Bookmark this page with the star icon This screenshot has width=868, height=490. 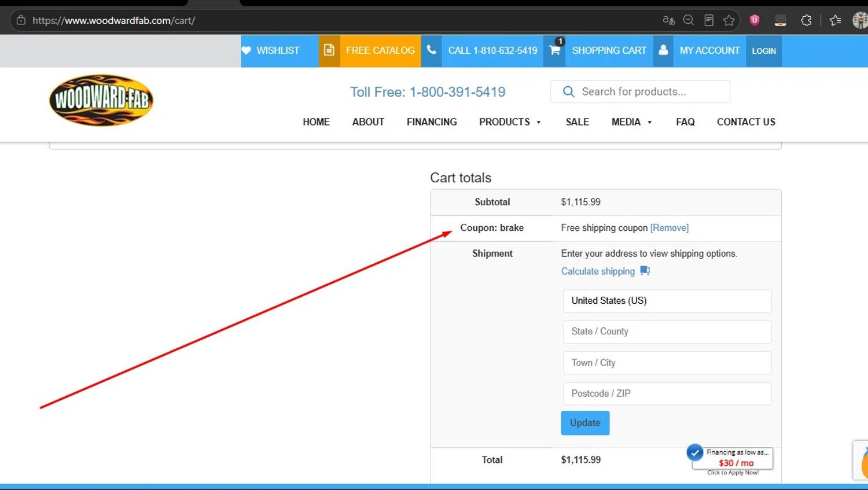tap(729, 20)
